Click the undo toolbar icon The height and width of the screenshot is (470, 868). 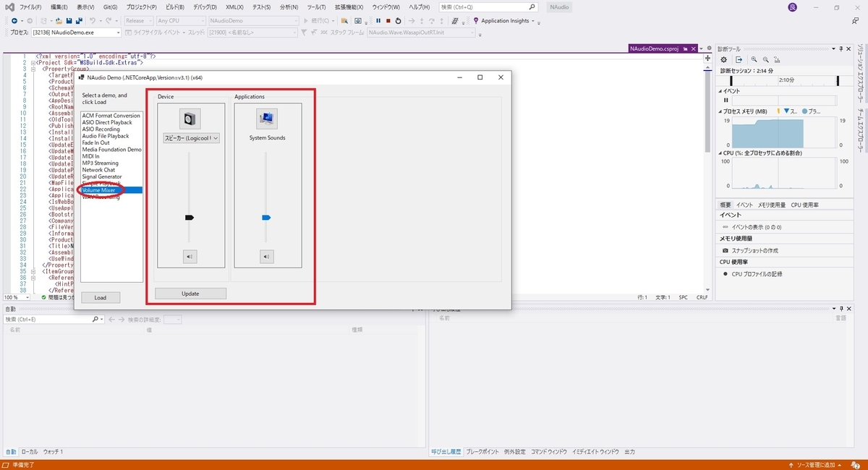92,21
